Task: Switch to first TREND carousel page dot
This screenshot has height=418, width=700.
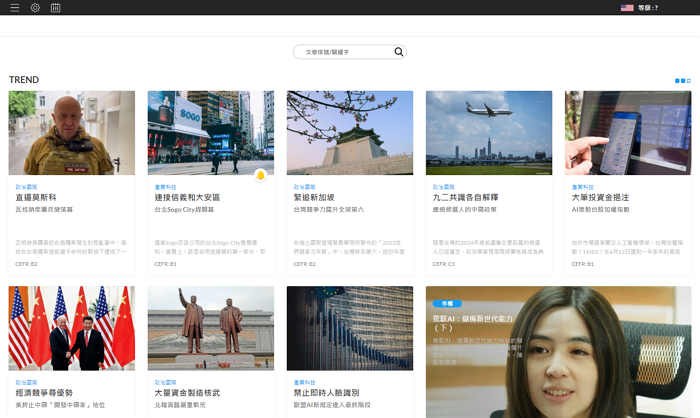Action: click(x=677, y=81)
